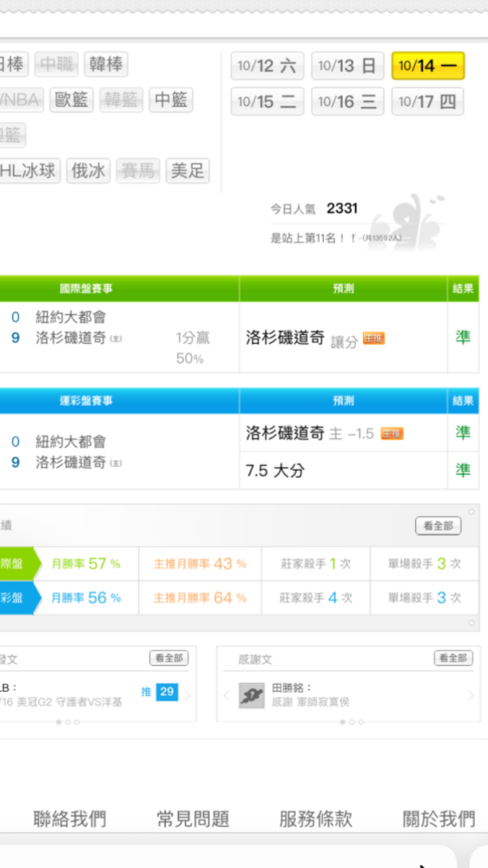Choose the 美足 sport filter
The width and height of the screenshot is (488, 868).
(x=188, y=170)
